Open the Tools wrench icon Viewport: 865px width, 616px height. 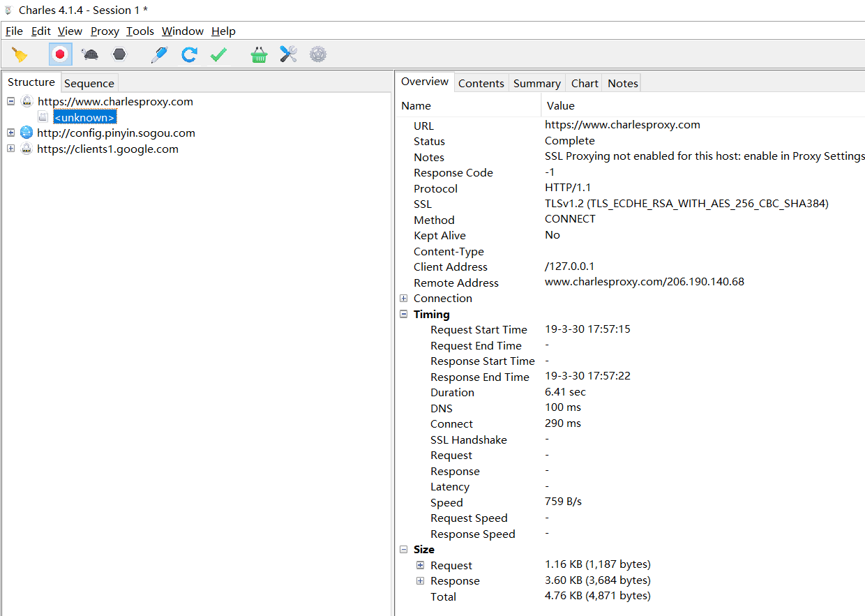(288, 54)
